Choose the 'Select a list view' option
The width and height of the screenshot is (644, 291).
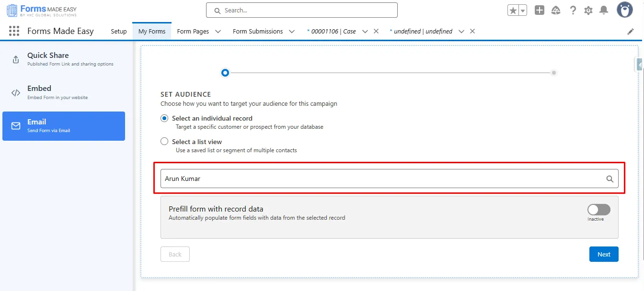tap(164, 142)
